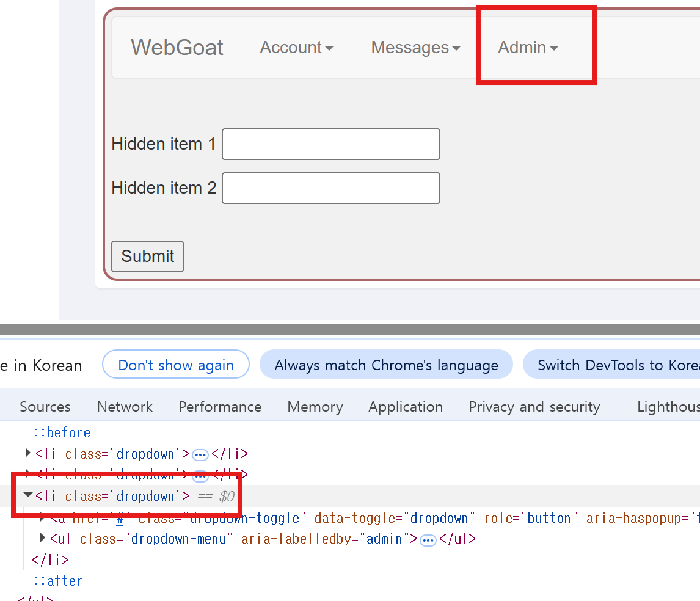Expand the ul dropdown-menu tree node
The image size is (700, 601).
click(x=42, y=539)
